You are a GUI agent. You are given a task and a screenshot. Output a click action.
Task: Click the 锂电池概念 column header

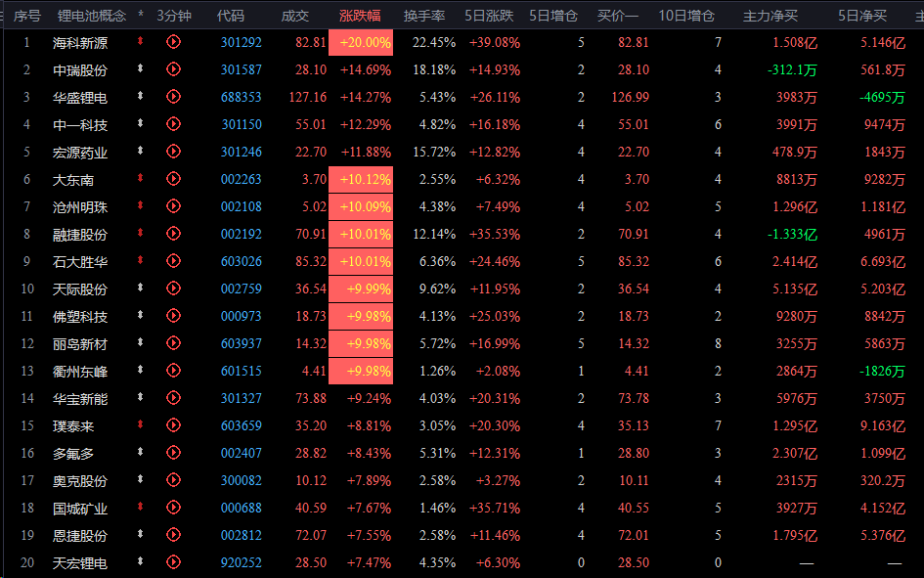click(92, 16)
